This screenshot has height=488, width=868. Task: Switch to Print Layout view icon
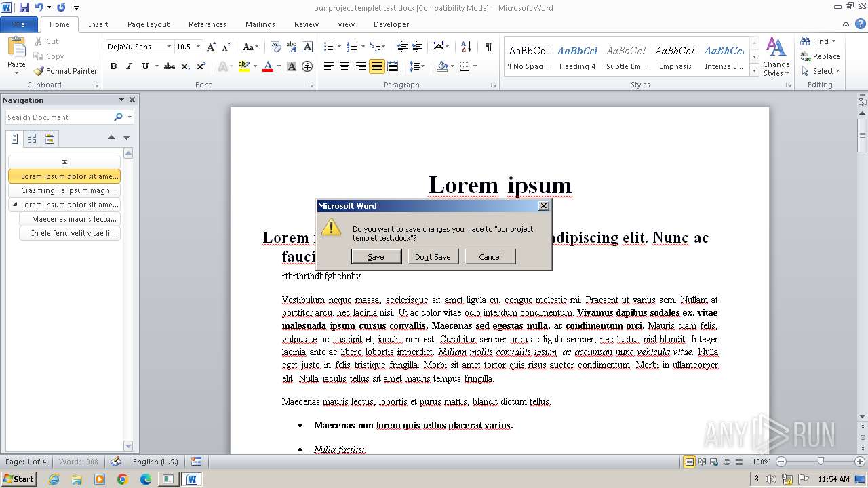pos(689,462)
